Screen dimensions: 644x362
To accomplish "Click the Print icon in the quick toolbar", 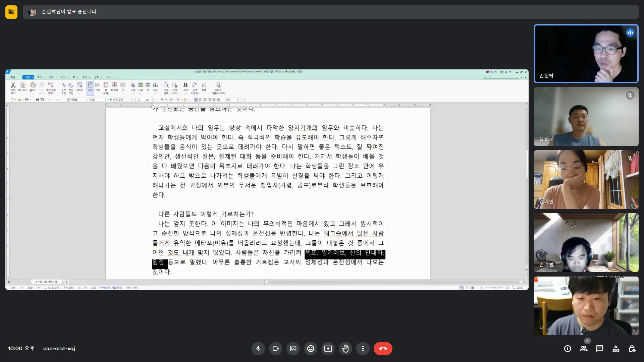I will (x=37, y=100).
